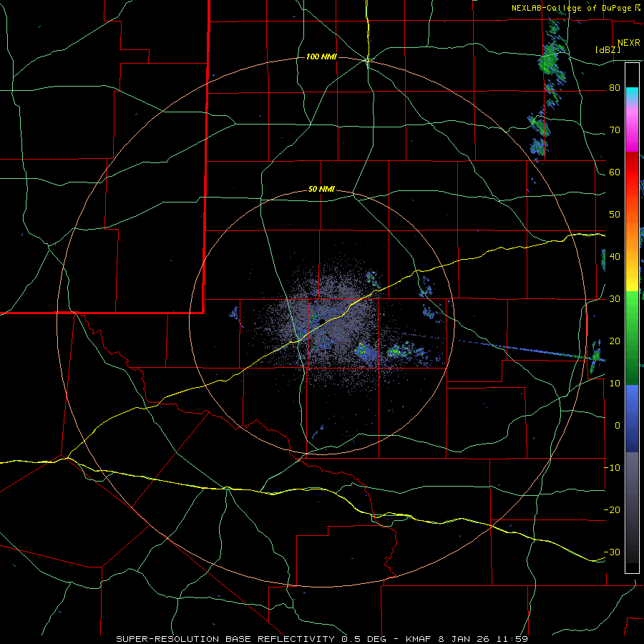The image size is (644, 644).
Task: Click the "50 NMI" range ring label
Action: (321, 190)
